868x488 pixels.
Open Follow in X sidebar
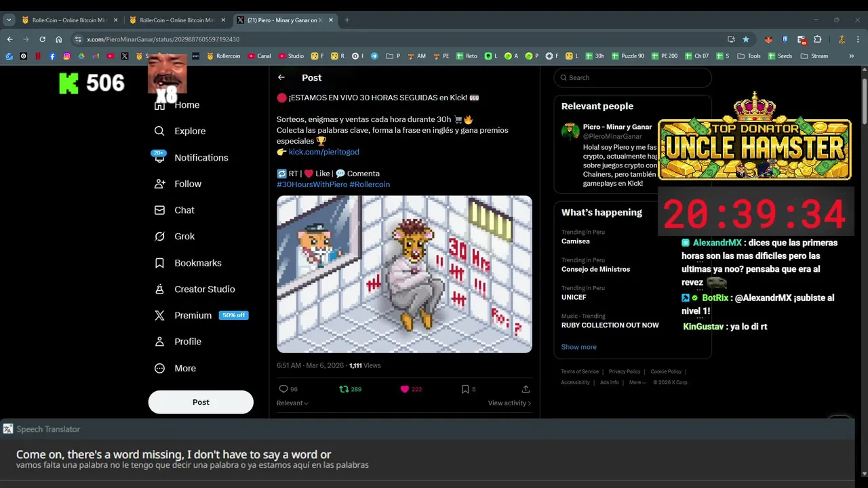point(178,184)
